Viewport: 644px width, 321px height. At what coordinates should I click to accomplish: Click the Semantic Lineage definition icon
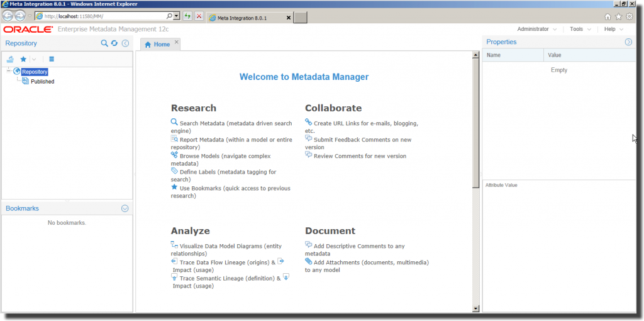175,277
